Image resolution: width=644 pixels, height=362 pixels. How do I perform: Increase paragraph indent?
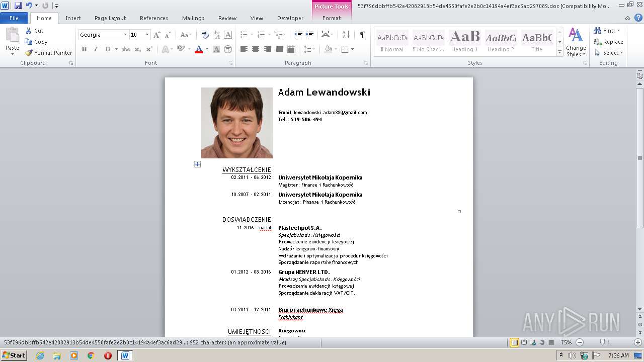(310, 35)
